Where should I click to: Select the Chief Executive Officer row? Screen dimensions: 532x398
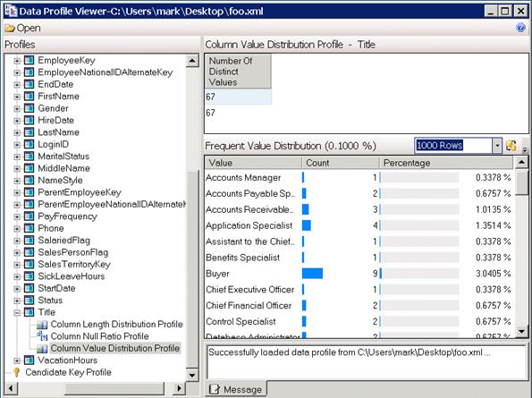(359, 290)
